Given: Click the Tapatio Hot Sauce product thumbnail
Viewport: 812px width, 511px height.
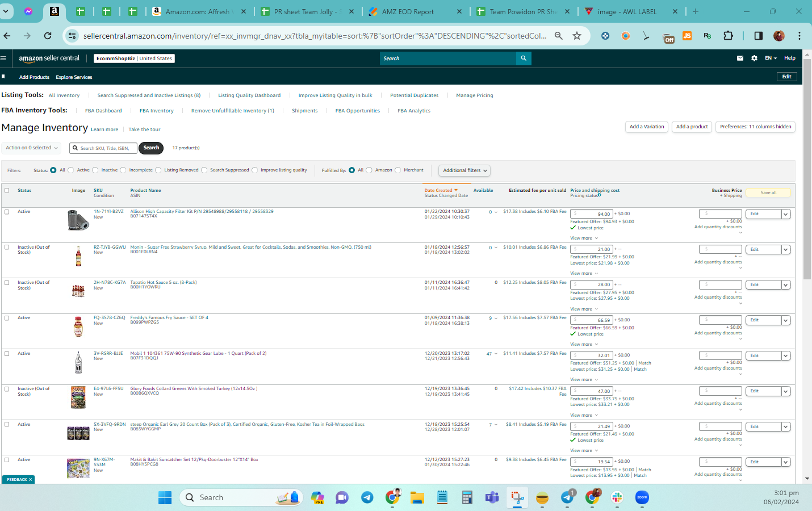Looking at the screenshot, I should coord(78,291).
